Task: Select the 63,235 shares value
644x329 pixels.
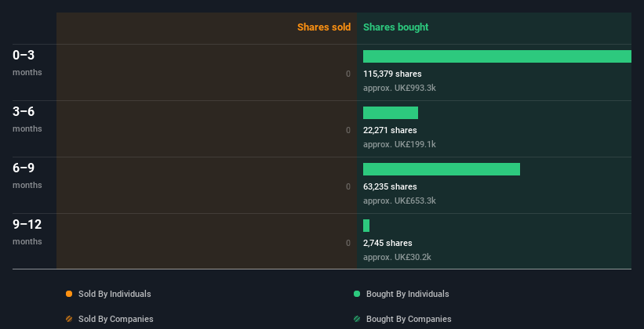Action: pos(390,186)
